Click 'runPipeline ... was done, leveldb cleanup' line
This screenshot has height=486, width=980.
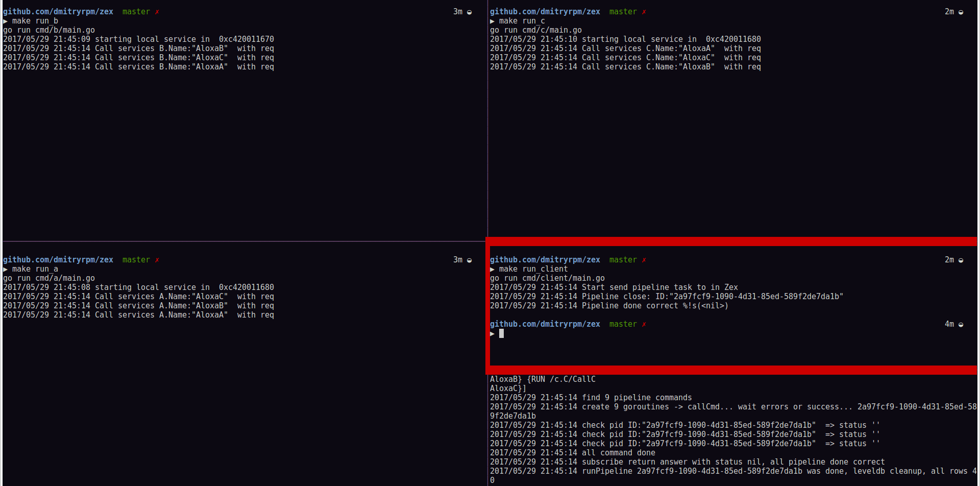(x=733, y=471)
